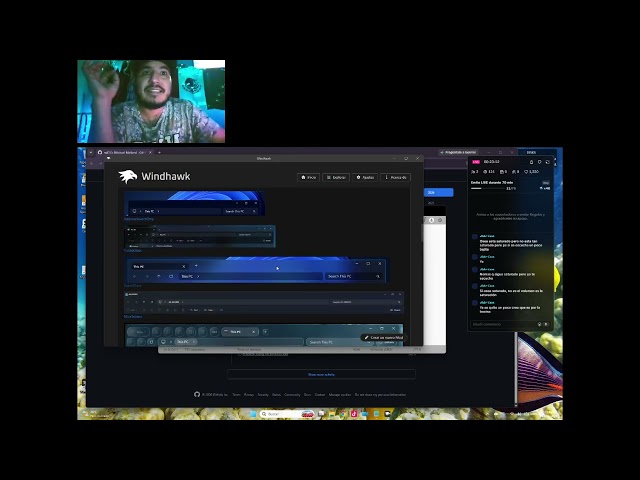Click the wide blue tabbed This PC preview
Screen dimensions: 640x480
[255, 270]
